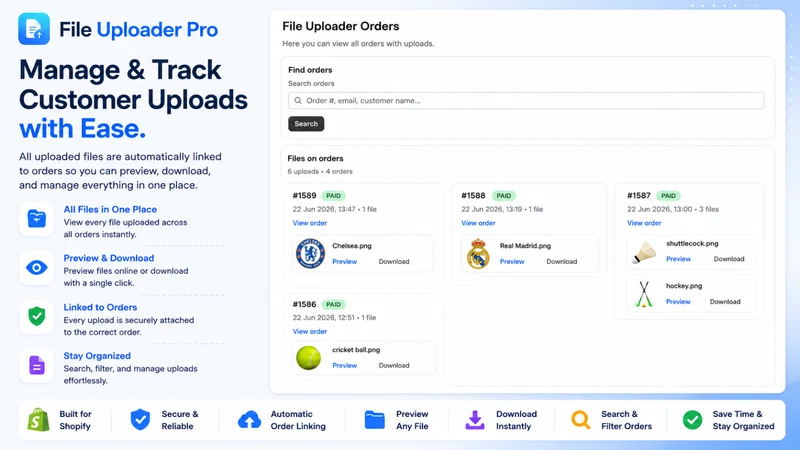The image size is (800, 450).
Task: Preview the Chelsea.png file
Action: pyautogui.click(x=344, y=261)
